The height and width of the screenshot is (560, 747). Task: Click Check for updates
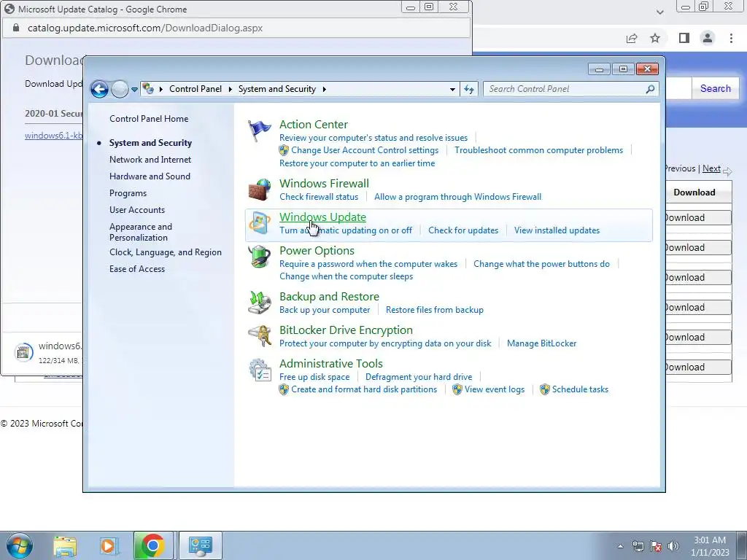point(463,230)
